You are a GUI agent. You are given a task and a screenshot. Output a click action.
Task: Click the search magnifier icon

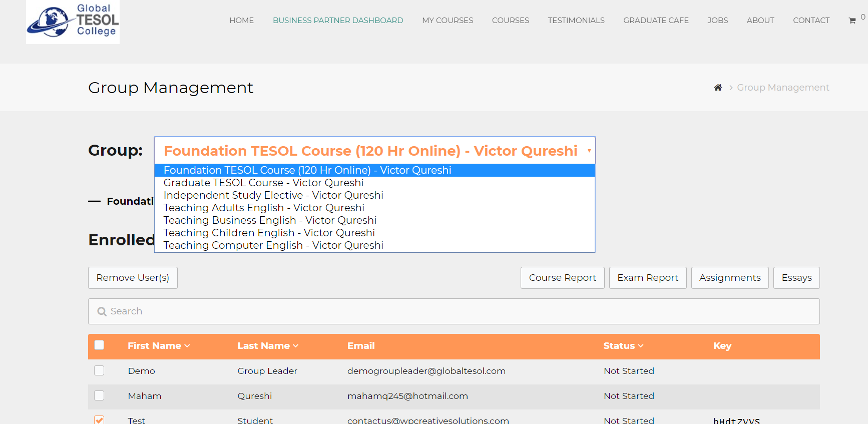click(x=102, y=311)
